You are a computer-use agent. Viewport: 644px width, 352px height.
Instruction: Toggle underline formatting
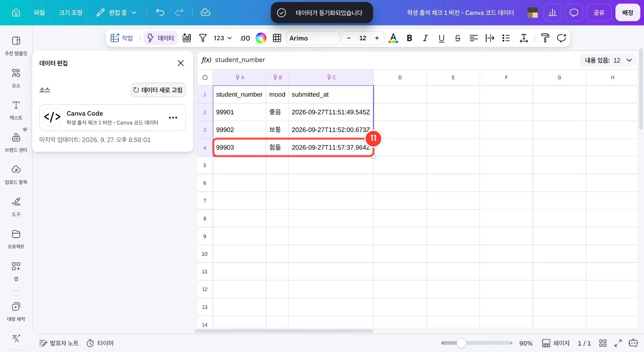pyautogui.click(x=442, y=38)
